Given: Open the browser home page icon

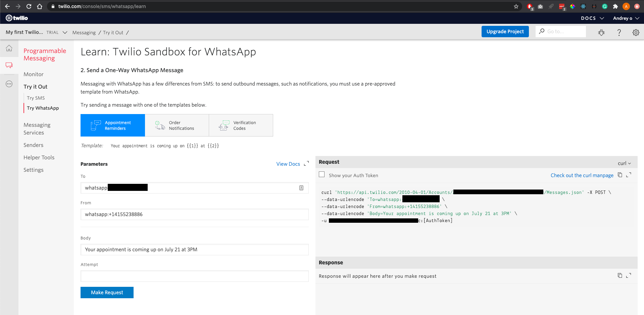Looking at the screenshot, I should (x=40, y=6).
